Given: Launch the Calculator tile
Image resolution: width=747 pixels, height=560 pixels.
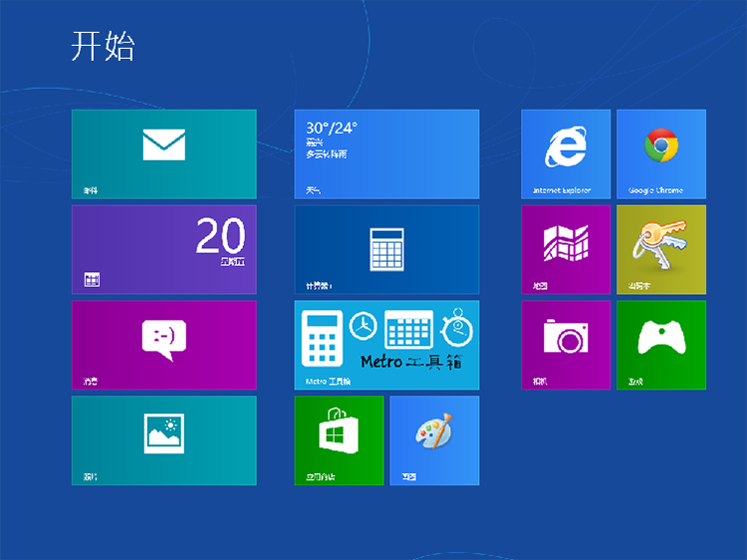Looking at the screenshot, I should 386,249.
